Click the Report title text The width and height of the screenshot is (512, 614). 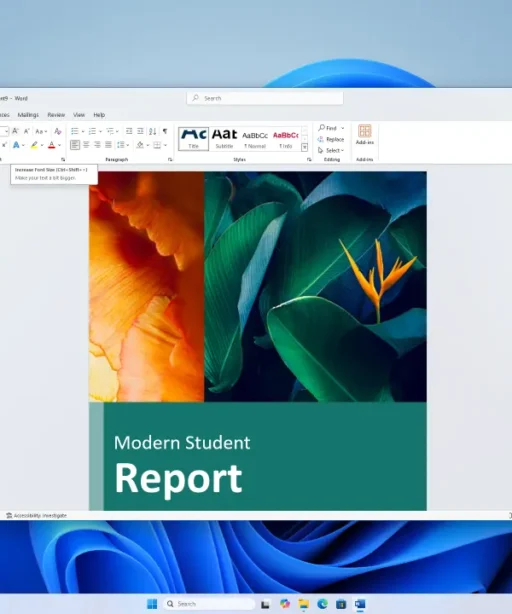178,478
